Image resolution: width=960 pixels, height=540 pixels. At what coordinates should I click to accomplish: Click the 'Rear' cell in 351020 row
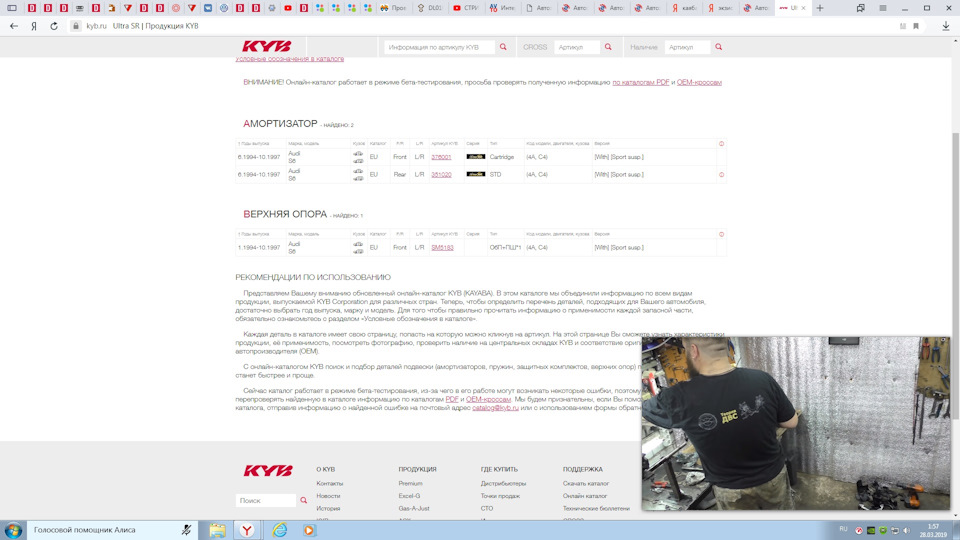coord(400,174)
